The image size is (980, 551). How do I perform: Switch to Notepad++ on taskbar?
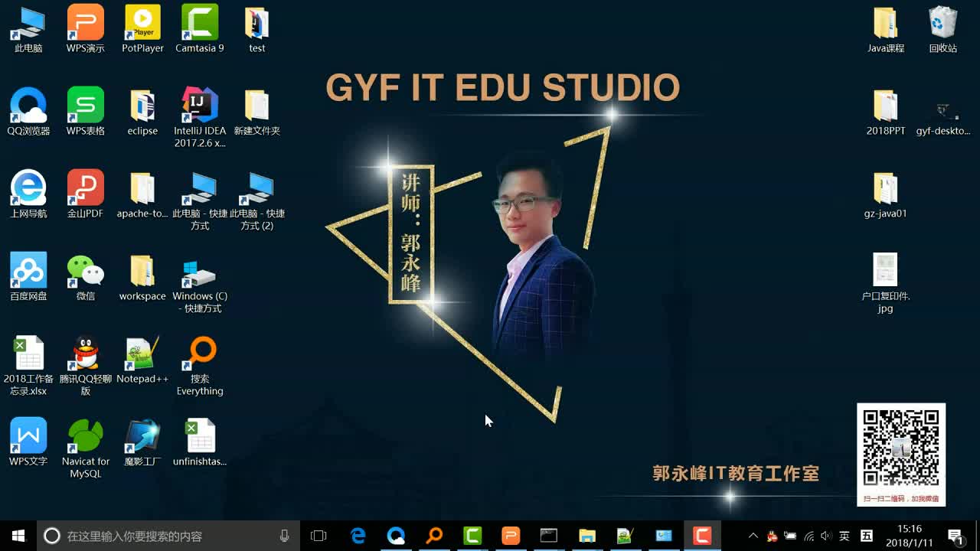point(626,536)
